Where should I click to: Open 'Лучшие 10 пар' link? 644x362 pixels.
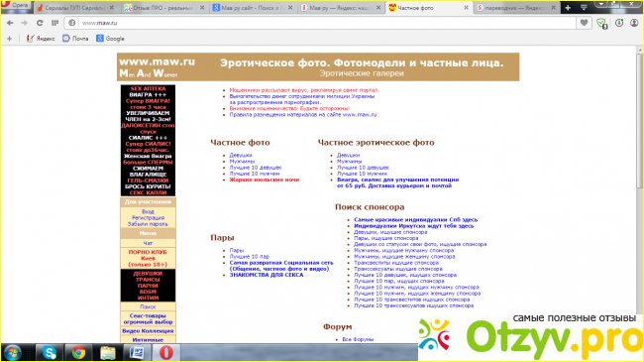tap(250, 256)
